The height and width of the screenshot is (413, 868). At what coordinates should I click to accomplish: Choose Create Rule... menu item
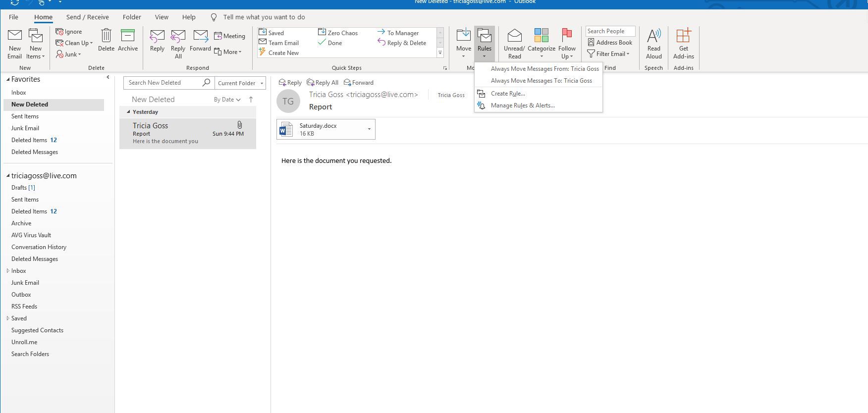(x=539, y=94)
